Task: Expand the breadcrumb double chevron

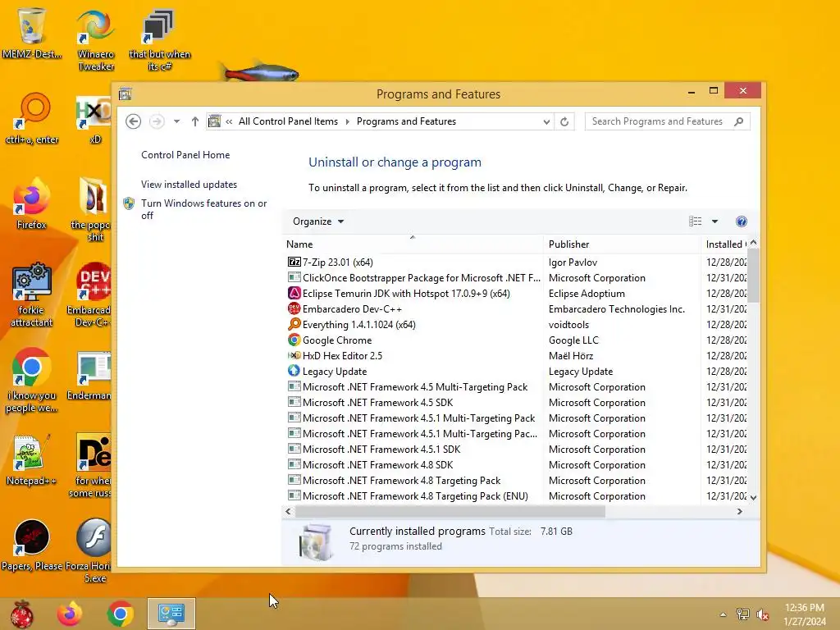Action: pos(229,121)
